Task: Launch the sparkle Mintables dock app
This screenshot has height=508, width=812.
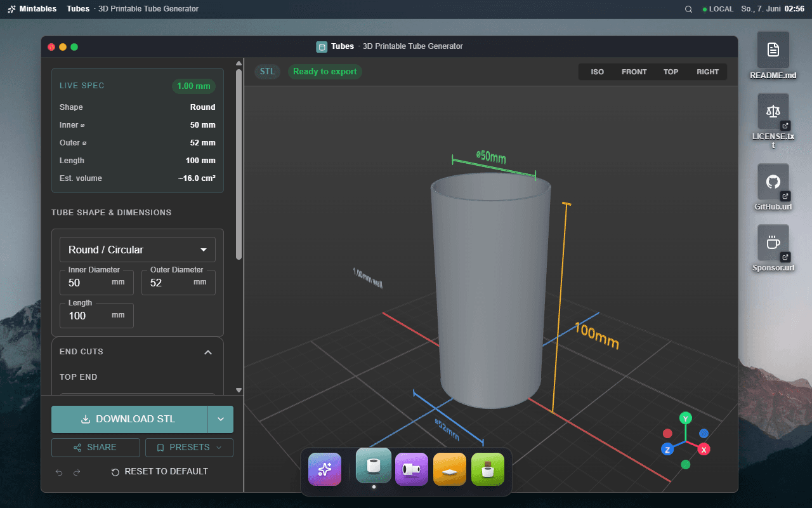Action: 325,469
